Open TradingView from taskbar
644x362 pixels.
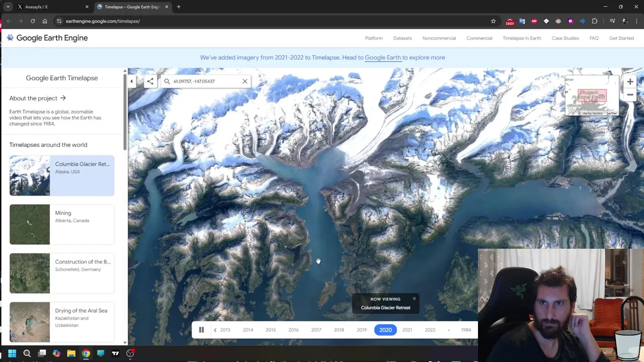click(115, 353)
